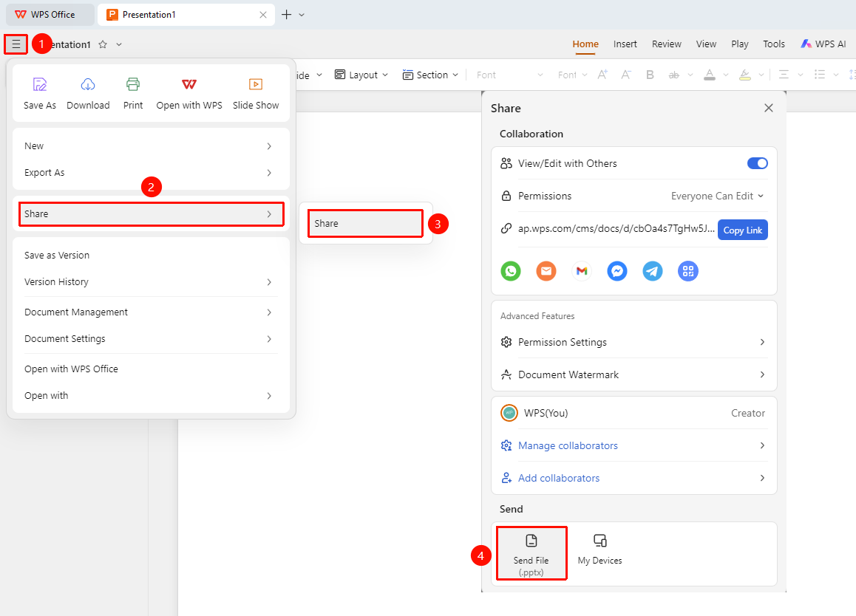Open the Font name dropdown
856x616 pixels.
point(509,75)
